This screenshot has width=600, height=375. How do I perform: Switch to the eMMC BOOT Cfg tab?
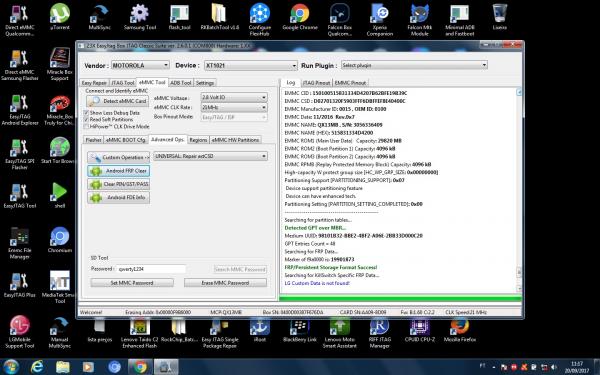(126, 140)
